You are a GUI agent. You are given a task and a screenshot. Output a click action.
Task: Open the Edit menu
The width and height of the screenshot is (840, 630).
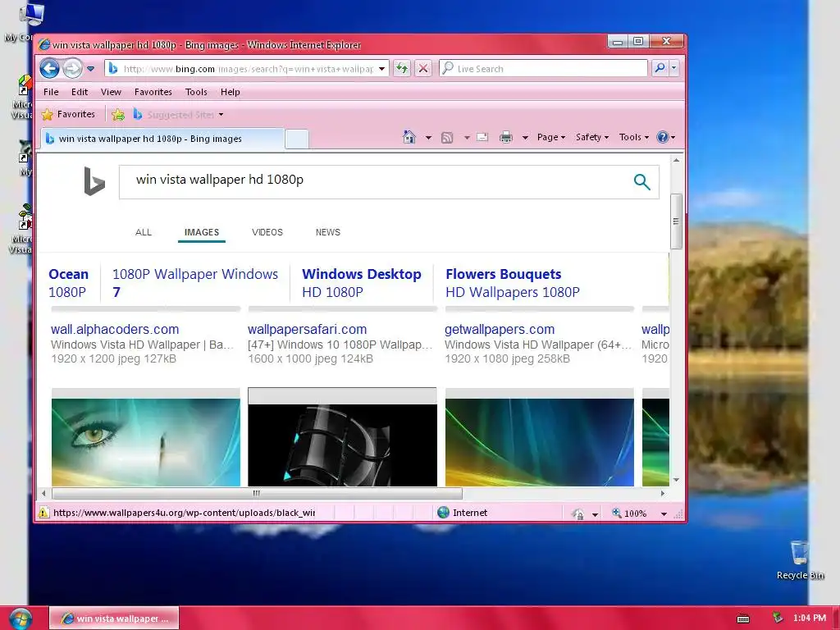point(80,92)
